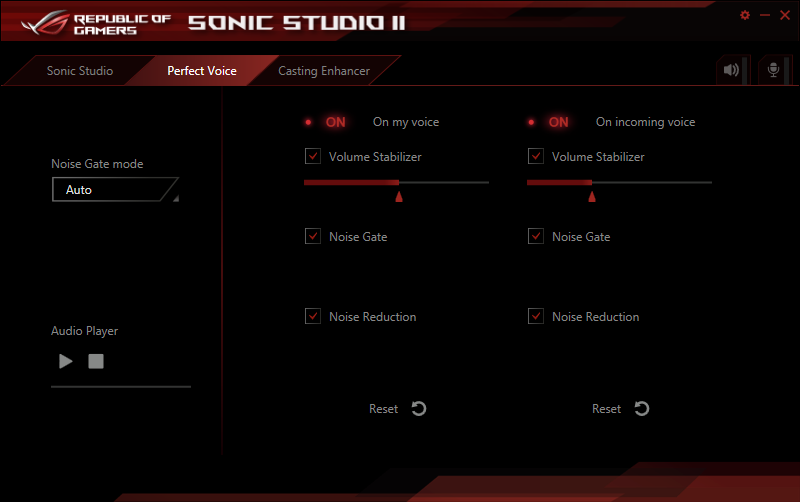800x502 pixels.
Task: Toggle ON switch for On my voice
Action: (326, 122)
